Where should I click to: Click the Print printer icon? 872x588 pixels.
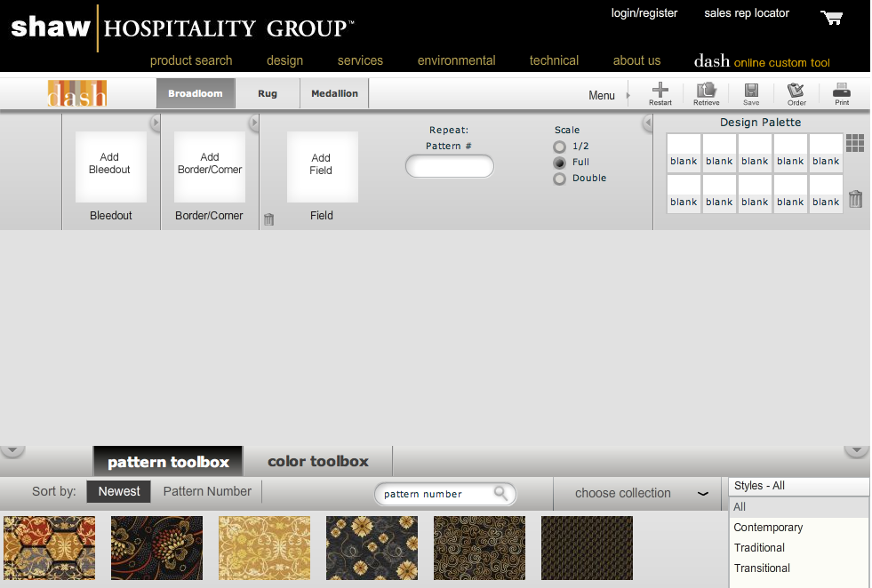coord(842,90)
